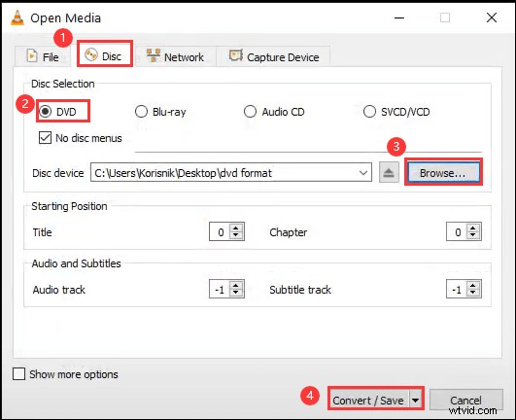Minimize the Open Media window

(x=399, y=17)
